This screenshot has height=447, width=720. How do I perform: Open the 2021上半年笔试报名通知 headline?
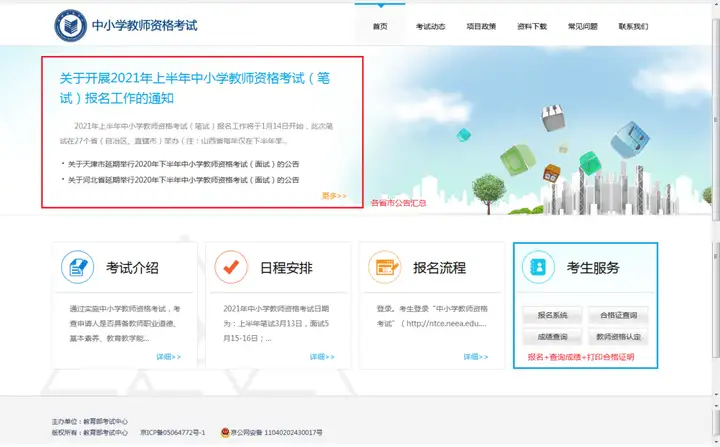pos(195,88)
